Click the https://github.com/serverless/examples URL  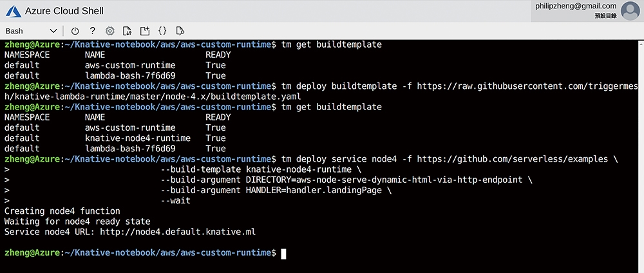point(512,159)
